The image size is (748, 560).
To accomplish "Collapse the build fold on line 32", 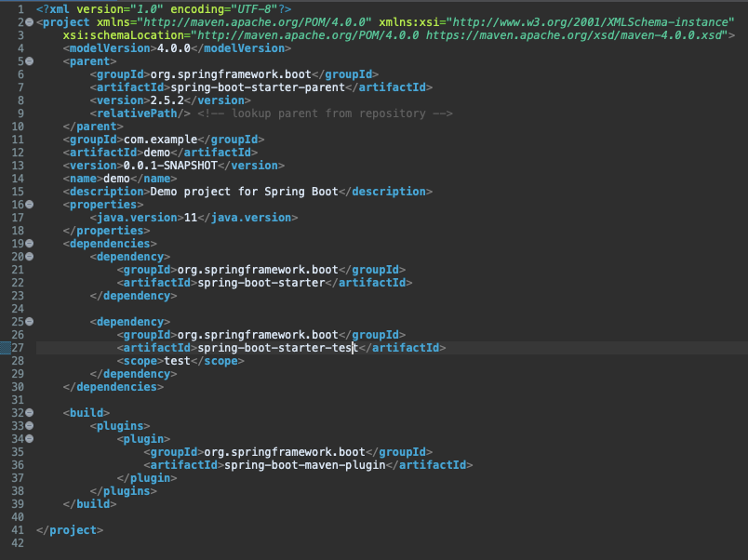I will click(30, 413).
